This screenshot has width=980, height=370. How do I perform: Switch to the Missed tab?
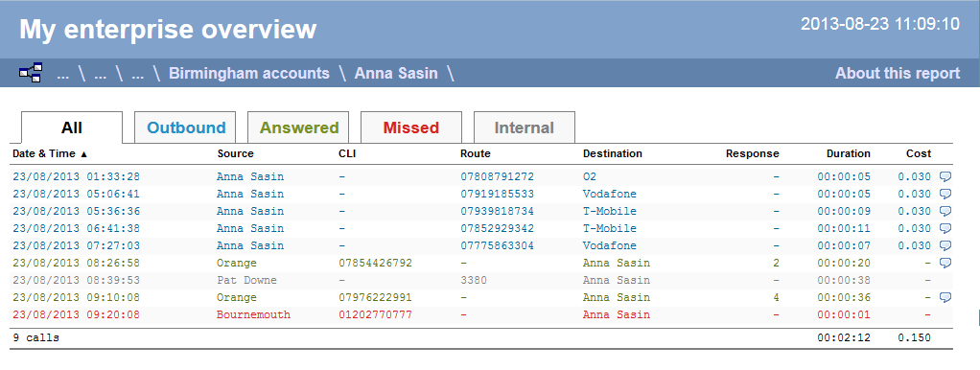coord(411,127)
